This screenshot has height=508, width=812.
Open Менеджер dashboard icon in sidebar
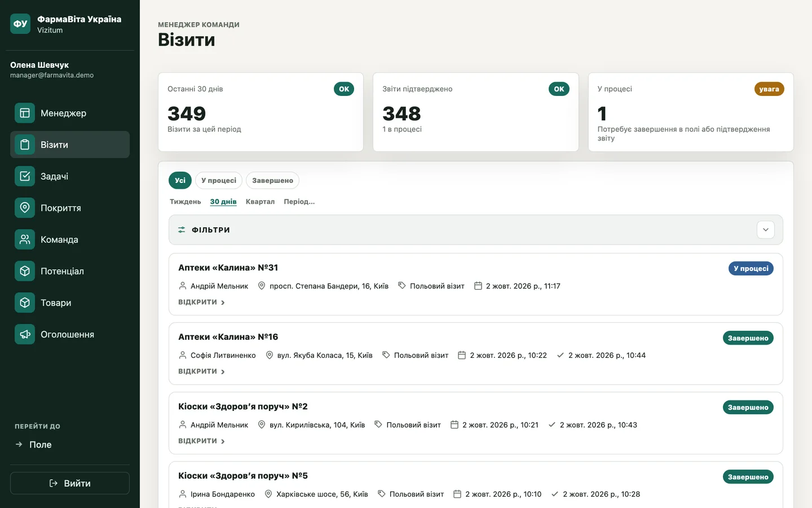point(25,113)
